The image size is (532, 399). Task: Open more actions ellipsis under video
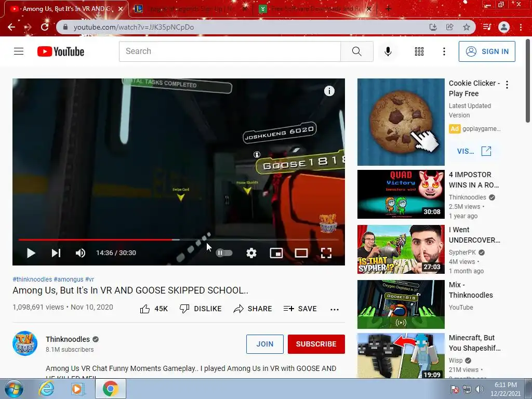coord(335,309)
